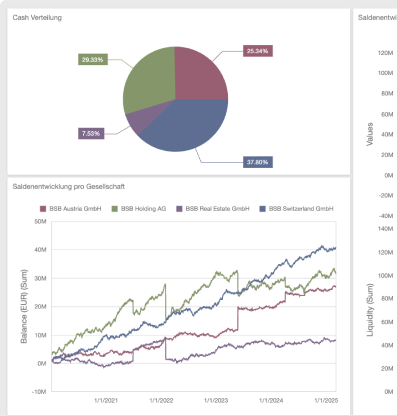Click the 1/1/2021 x-axis label
397x416 pixels.
[x=106, y=400]
